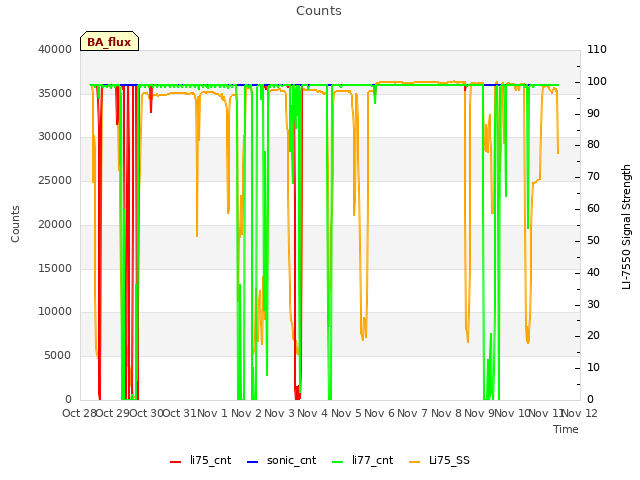The image size is (640, 480).
Task: Click the 110 right axis tick
Action: pyautogui.click(x=597, y=49)
